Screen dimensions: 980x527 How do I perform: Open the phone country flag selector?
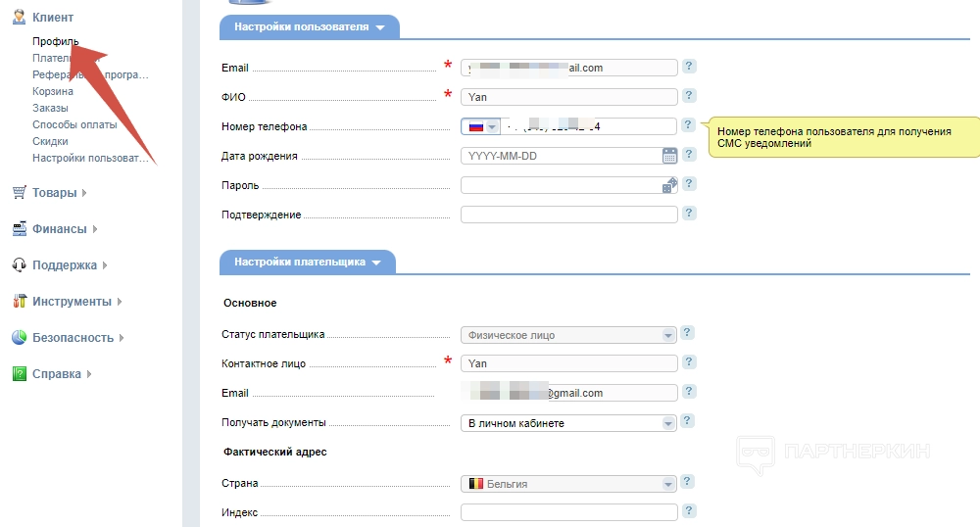(x=481, y=126)
